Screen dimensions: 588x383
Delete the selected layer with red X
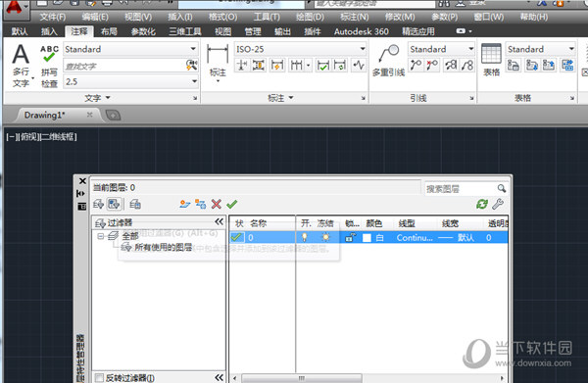[x=217, y=205]
